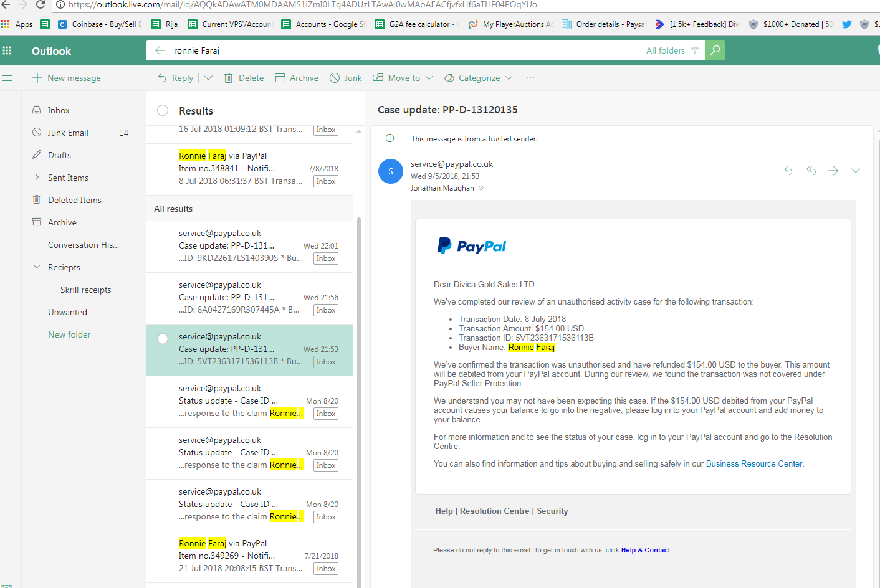
Task: Toggle selection circle on Wed 21:53 email
Action: pos(163,339)
